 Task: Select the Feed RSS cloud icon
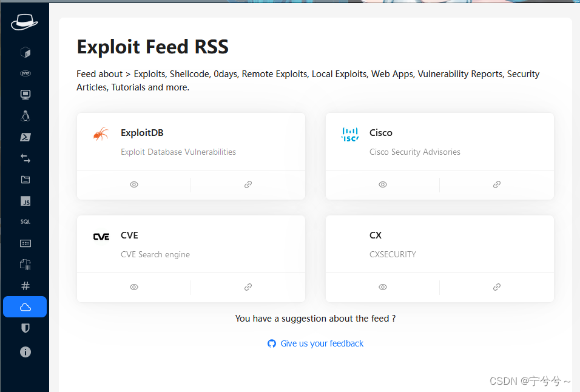(x=25, y=307)
